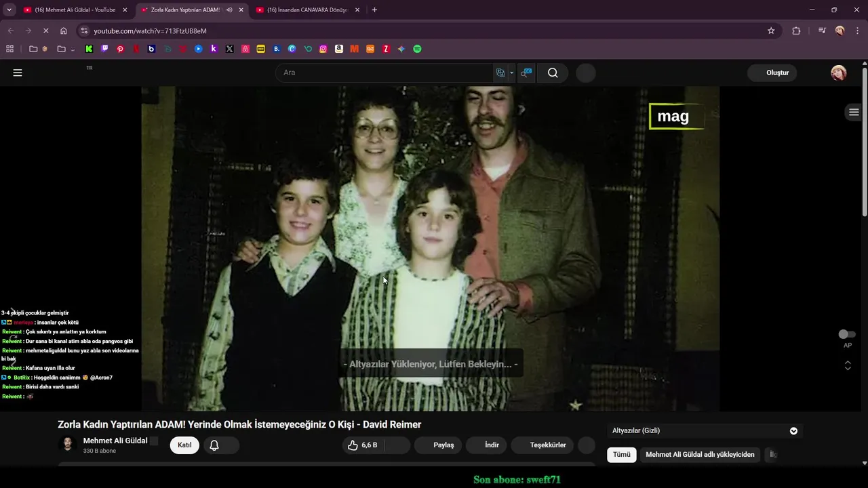The width and height of the screenshot is (868, 488).
Task: Open the channel avatar next to Katıl
Action: 68,444
